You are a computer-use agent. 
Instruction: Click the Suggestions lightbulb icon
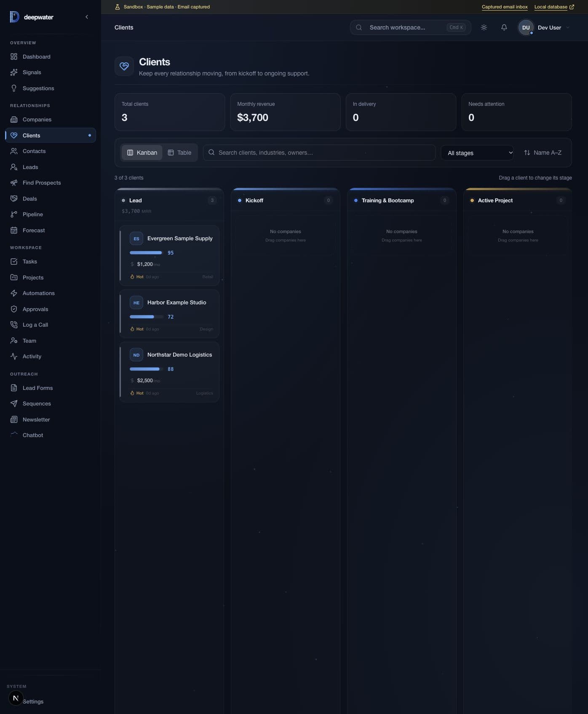(x=14, y=88)
